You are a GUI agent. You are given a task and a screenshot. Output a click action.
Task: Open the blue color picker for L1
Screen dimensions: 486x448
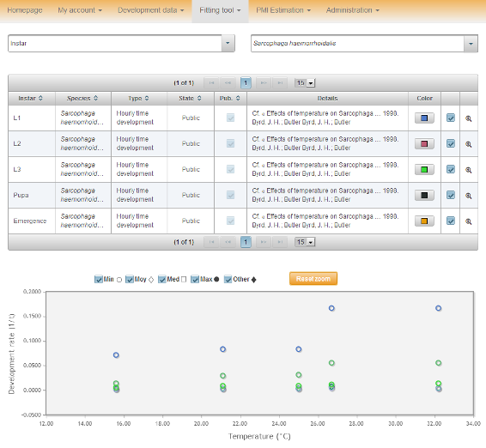point(424,118)
